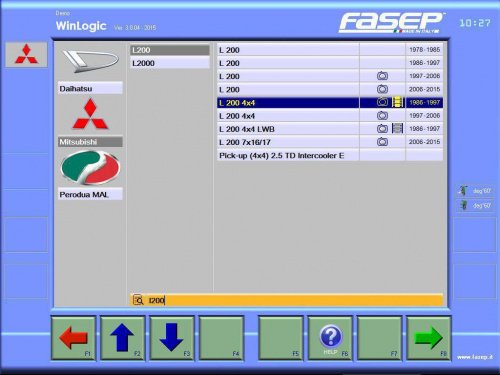Click the FASEP logo in header
The image size is (500, 375).
pos(392,23)
